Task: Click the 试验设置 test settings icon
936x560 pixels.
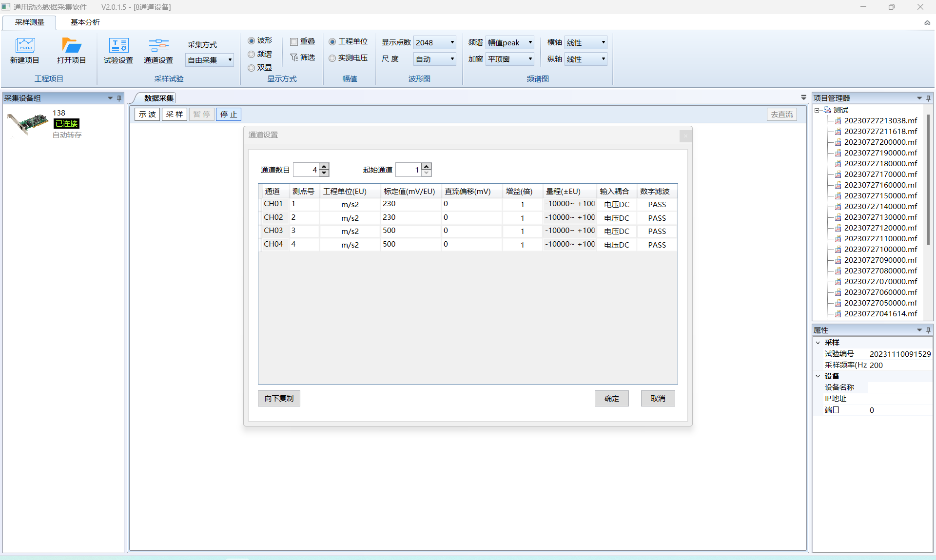Action: (118, 45)
